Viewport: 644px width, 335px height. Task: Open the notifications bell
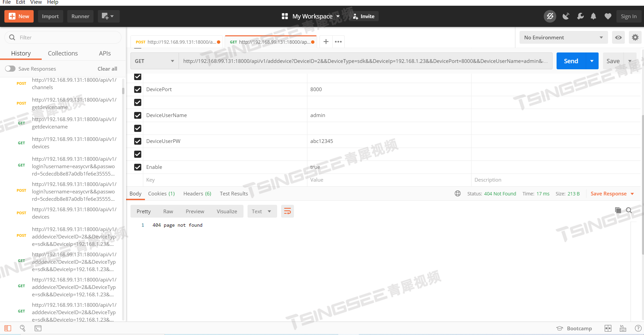tap(594, 16)
